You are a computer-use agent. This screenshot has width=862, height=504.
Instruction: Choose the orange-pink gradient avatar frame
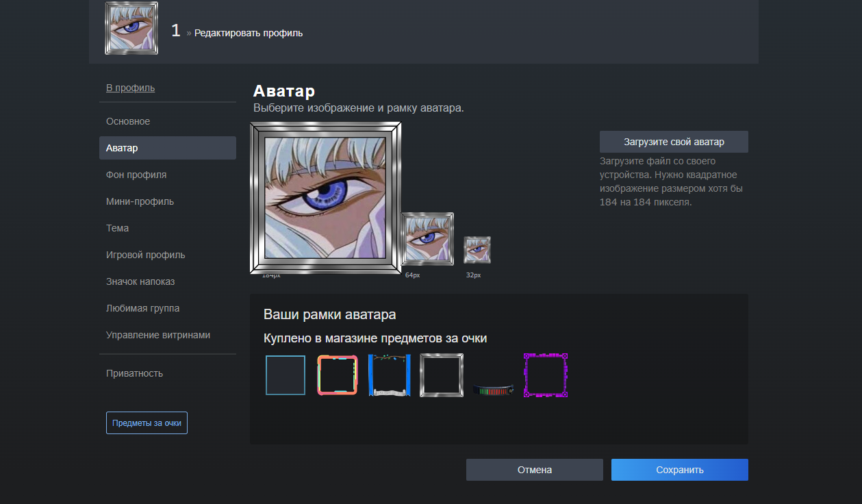tap(338, 375)
